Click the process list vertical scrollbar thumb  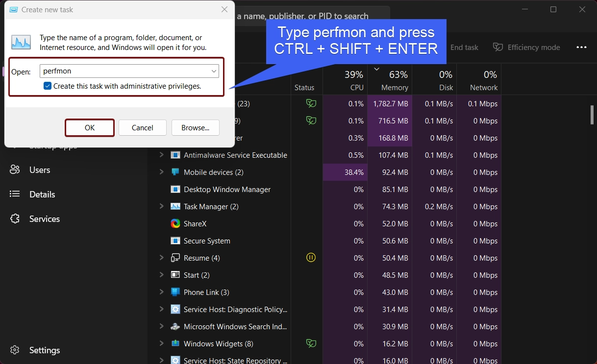[592, 114]
